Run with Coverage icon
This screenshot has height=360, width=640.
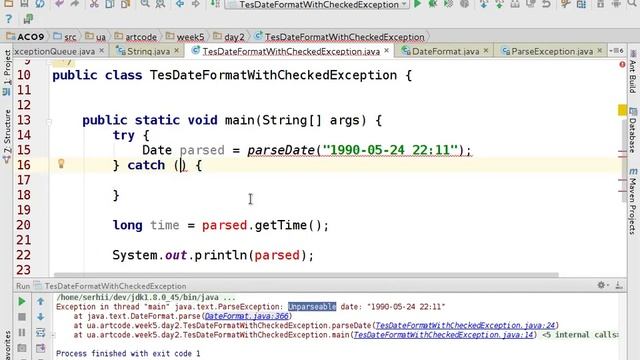pyautogui.click(x=448, y=4)
